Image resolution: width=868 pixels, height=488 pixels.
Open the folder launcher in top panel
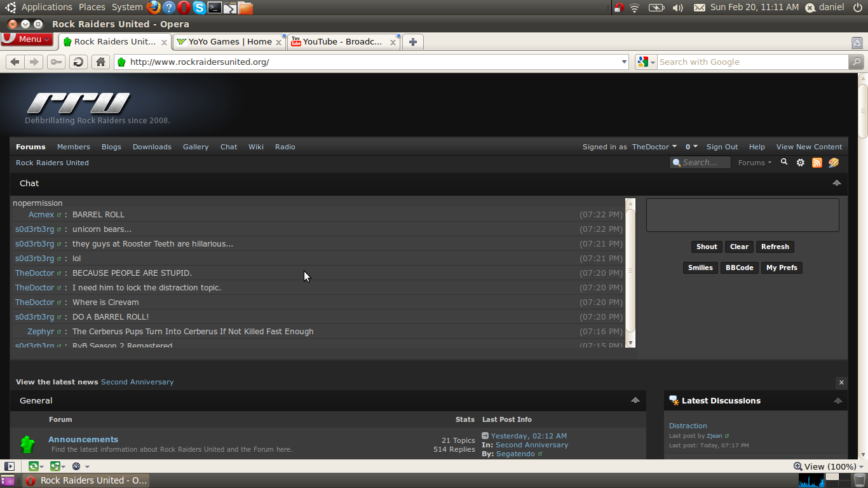point(245,8)
